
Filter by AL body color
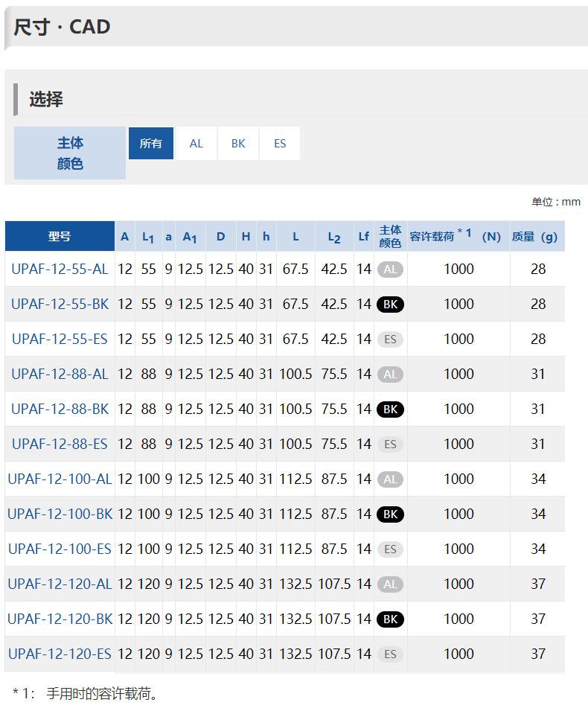[x=196, y=143]
